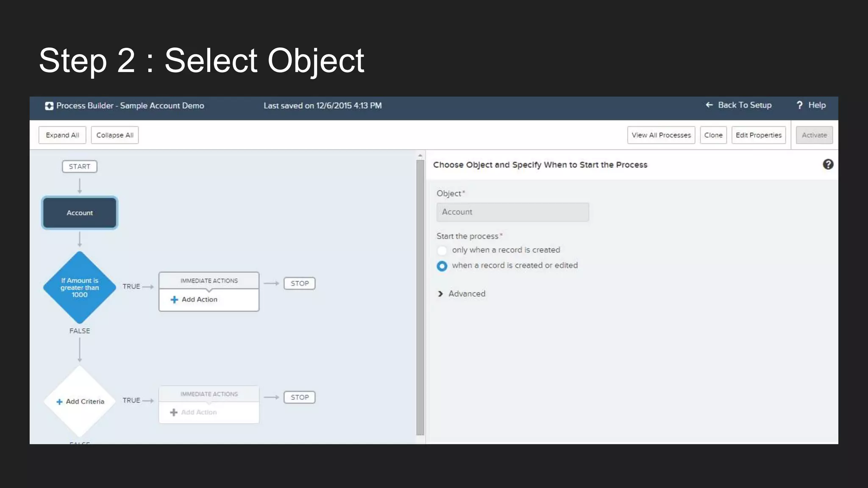
Task: Select 'when a record is created or edited'
Action: pos(442,266)
